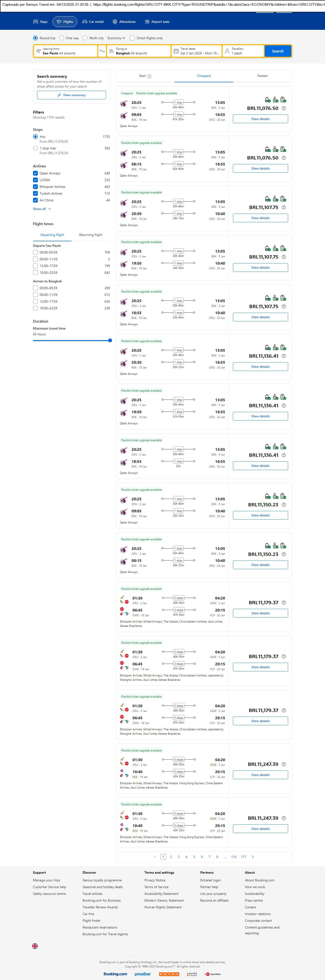Click the swap origin and destination arrows icon
The image size is (325, 980).
[x=102, y=51]
